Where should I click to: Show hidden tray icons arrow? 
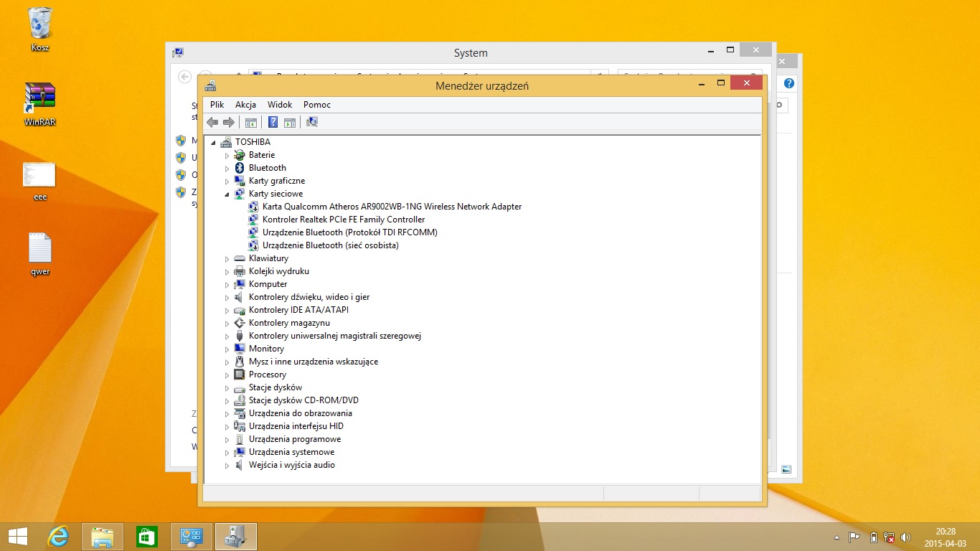pos(837,537)
